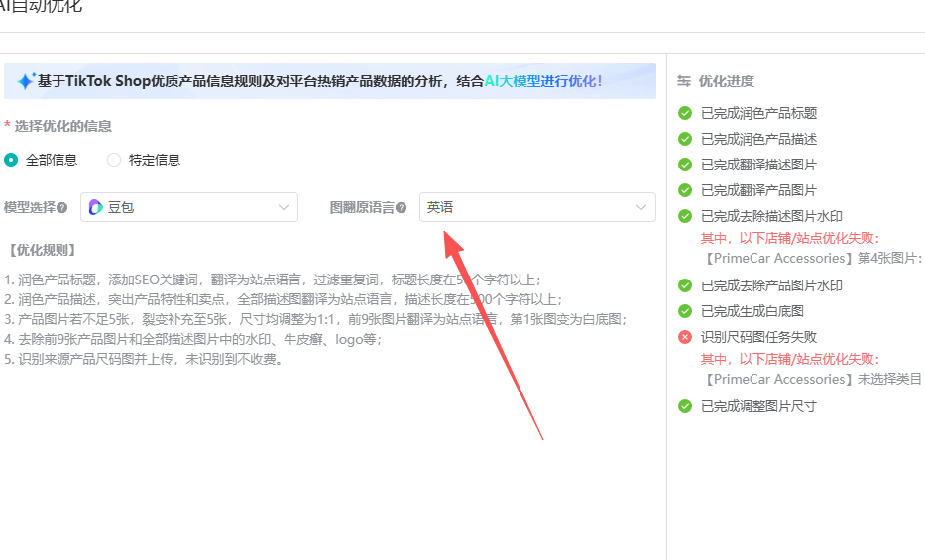Click the help icon next to 图翻原语言
Image resolution: width=925 pixels, height=560 pixels.
(402, 207)
